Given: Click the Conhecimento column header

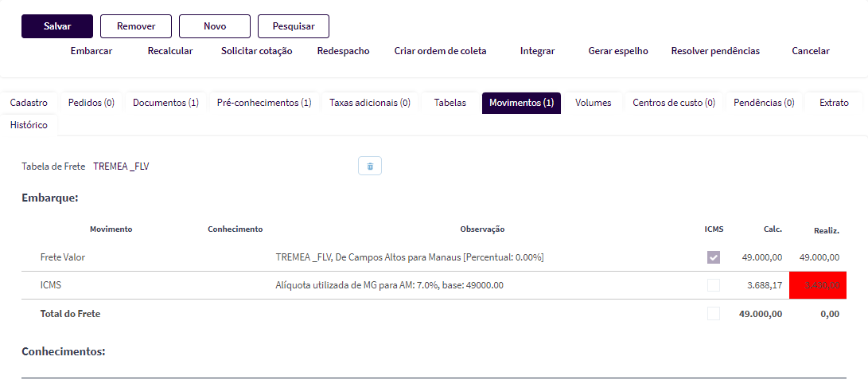Looking at the screenshot, I should (x=235, y=229).
